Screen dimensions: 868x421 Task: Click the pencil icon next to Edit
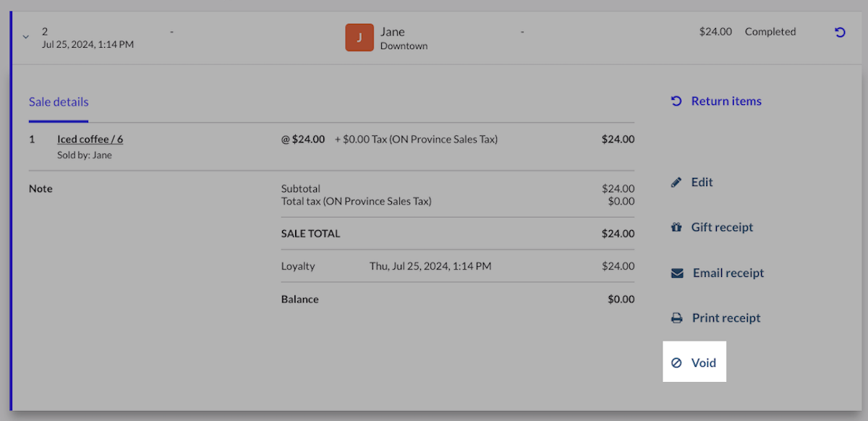(676, 182)
